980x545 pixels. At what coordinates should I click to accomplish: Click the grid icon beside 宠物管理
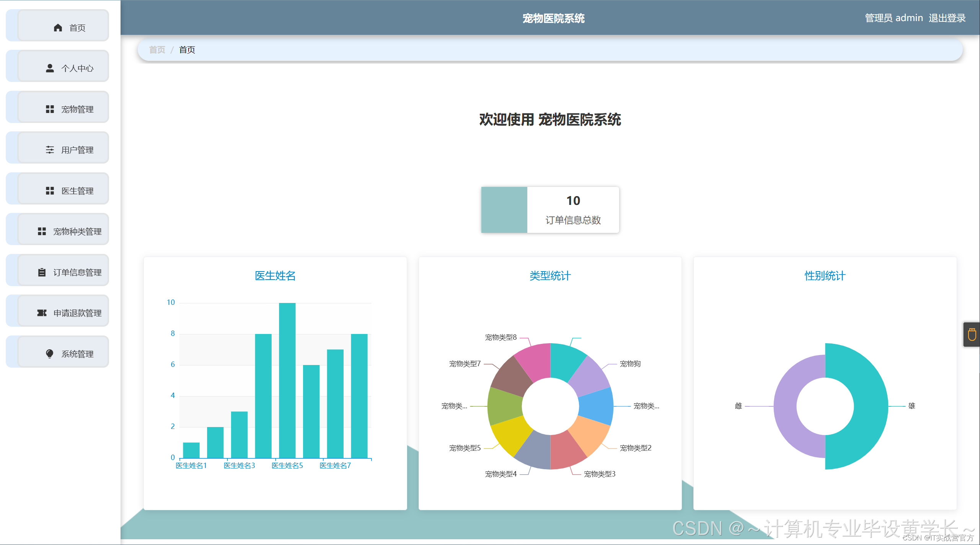click(x=50, y=109)
